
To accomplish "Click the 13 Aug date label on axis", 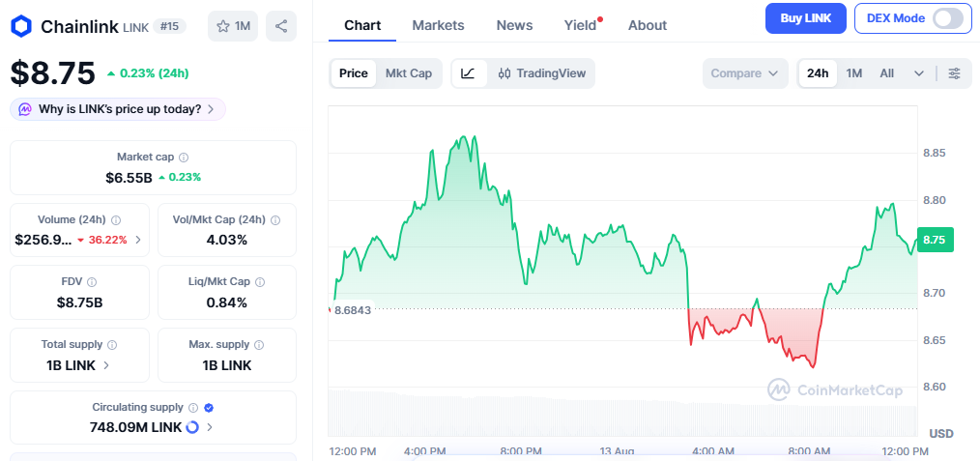I will point(615,451).
